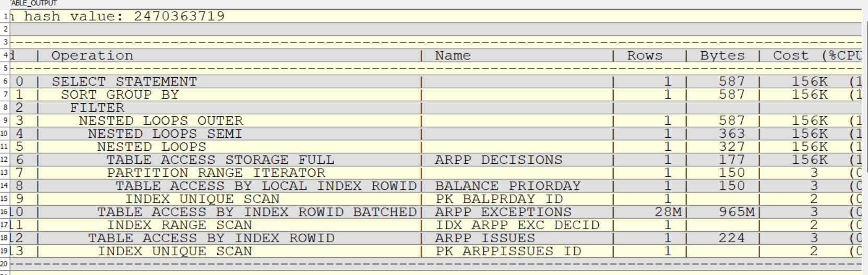Select the SELECT STATEMENT operation row
The width and height of the screenshot is (868, 275).
(124, 81)
